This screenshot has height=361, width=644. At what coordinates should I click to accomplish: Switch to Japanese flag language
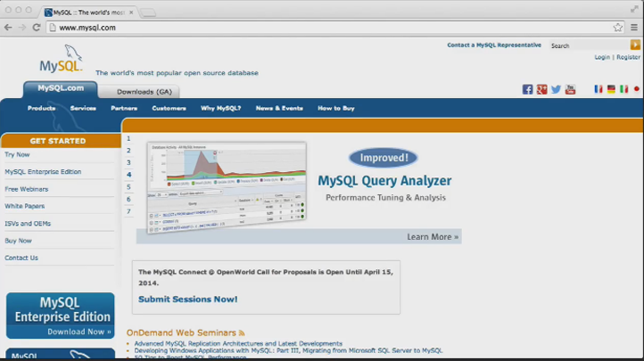coord(636,89)
